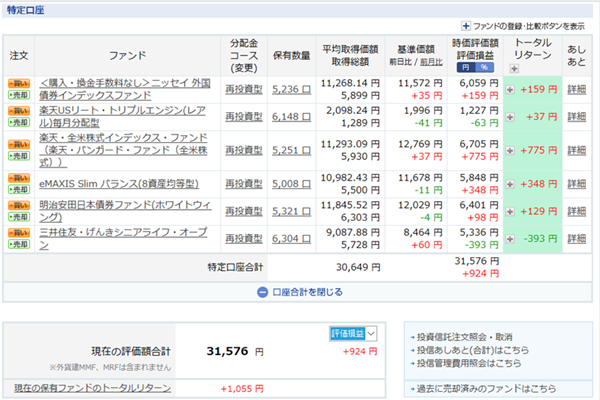Click the sell icon for the Rakuten US REIT fund
Image resolution: width=600 pixels, height=400 pixels.
[x=18, y=121]
